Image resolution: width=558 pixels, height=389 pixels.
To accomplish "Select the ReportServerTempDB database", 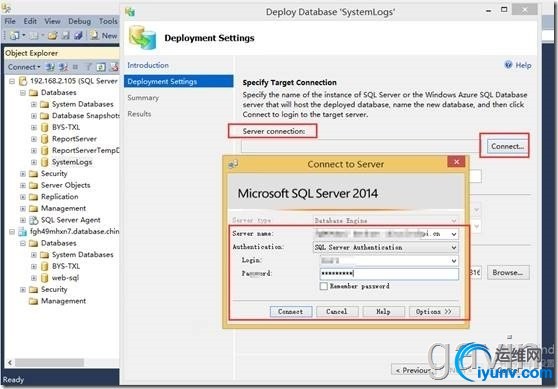I will coord(85,151).
